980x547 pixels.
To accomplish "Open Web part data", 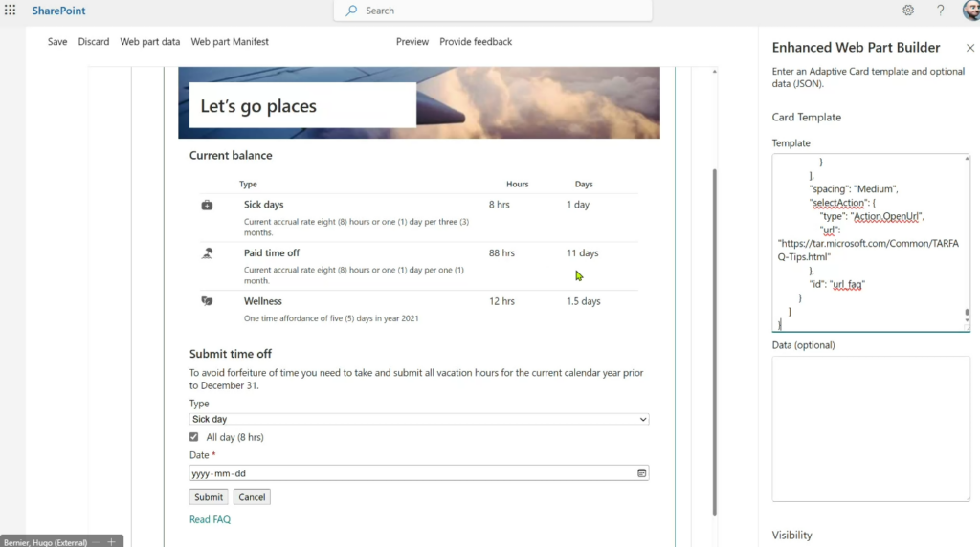I will (149, 42).
